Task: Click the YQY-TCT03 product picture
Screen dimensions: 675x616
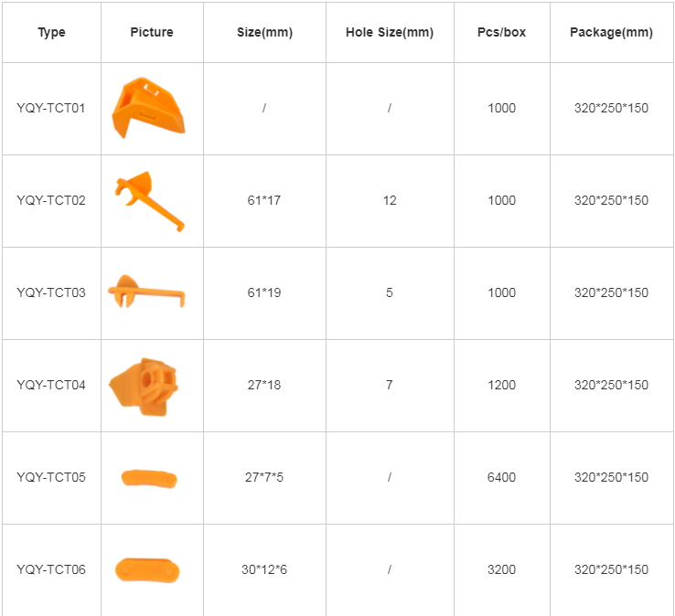Action: (x=148, y=292)
